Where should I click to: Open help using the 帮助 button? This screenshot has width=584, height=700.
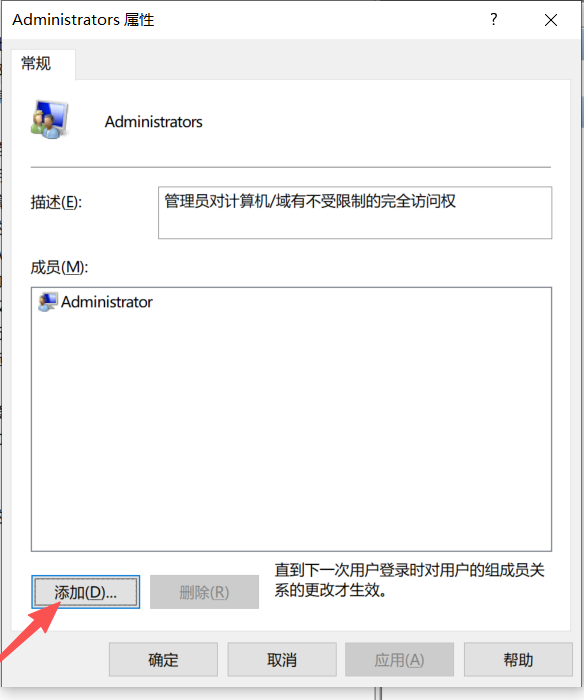click(x=518, y=659)
